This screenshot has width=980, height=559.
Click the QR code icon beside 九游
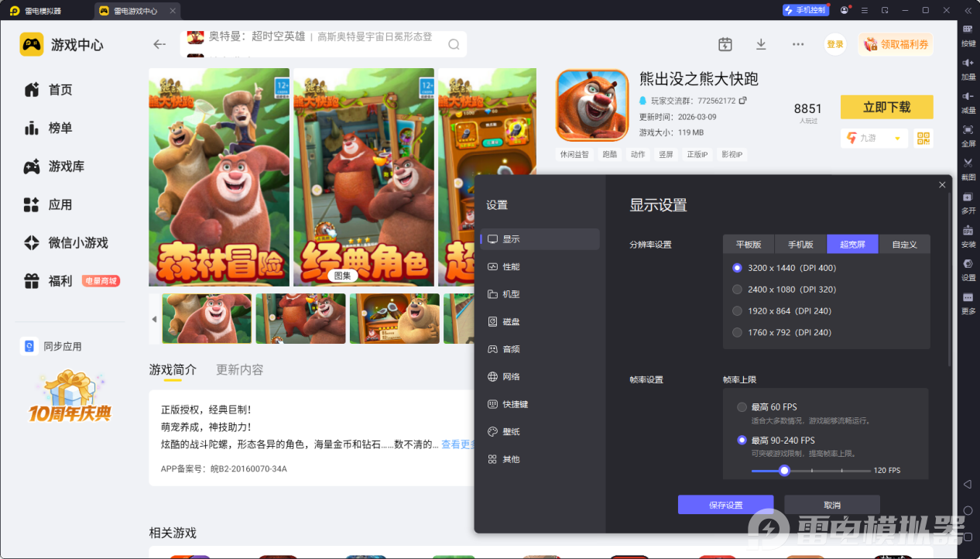click(923, 138)
